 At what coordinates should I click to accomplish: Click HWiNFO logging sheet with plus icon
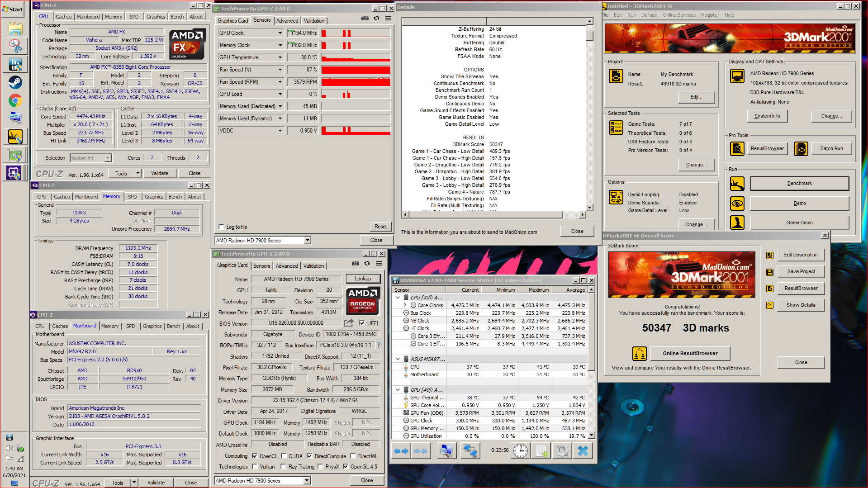pyautogui.click(x=541, y=451)
